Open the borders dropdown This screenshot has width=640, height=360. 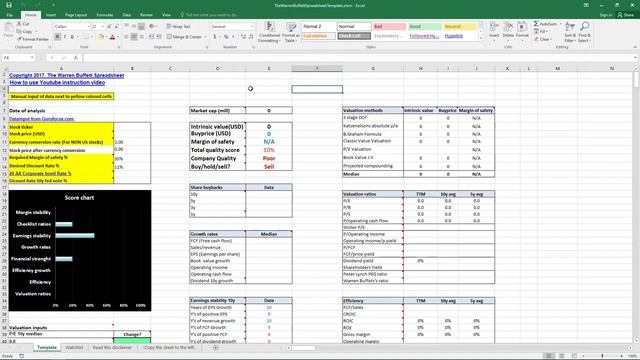click(92, 37)
